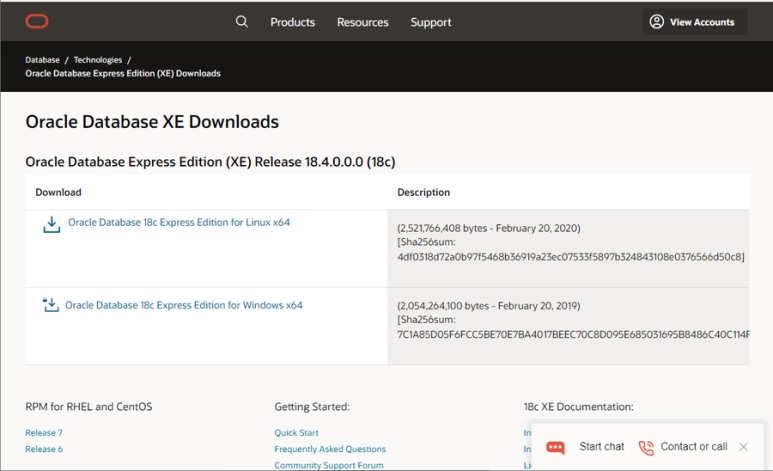The width and height of the screenshot is (773, 471).
Task: Select Release 18.4.0.0.0 (18c) heading
Action: pyautogui.click(x=211, y=162)
